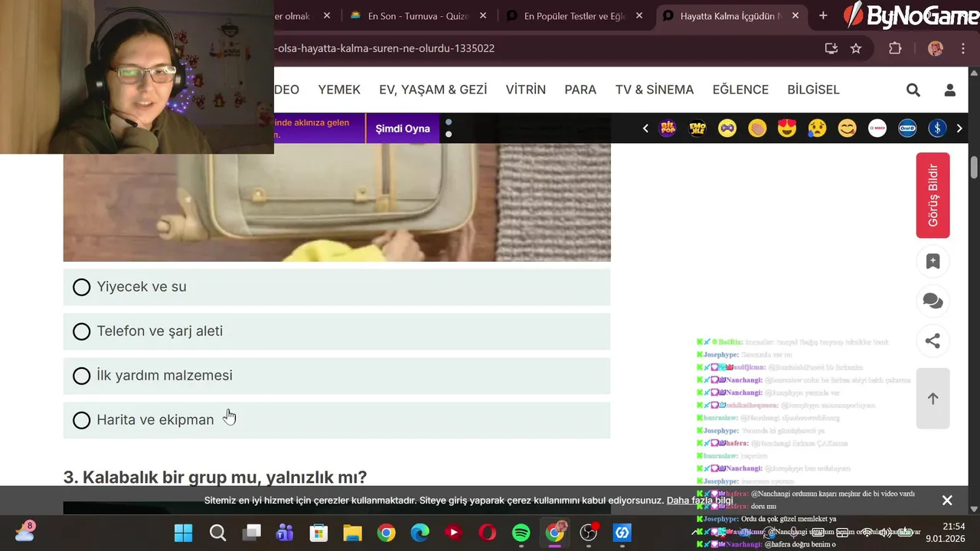The image size is (980, 551).
Task: Bookmark this page with star icon
Action: pos(856,48)
